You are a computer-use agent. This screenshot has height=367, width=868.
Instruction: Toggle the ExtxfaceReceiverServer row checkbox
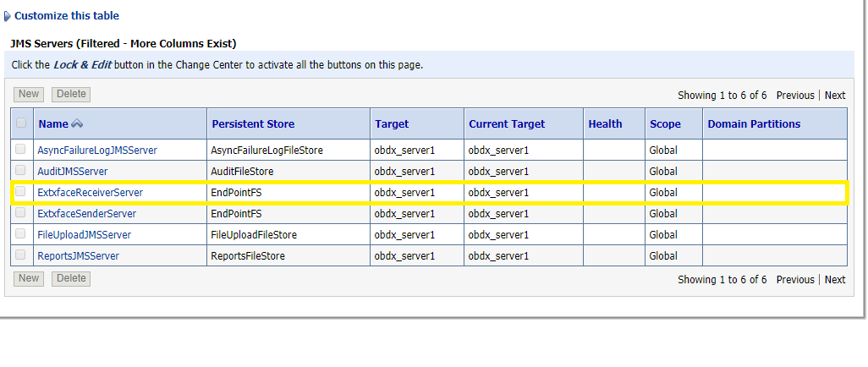point(21,192)
